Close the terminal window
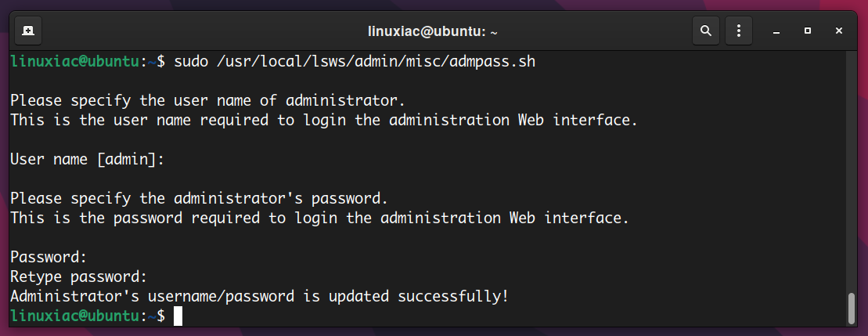Viewport: 868px width, 336px height. [839, 31]
